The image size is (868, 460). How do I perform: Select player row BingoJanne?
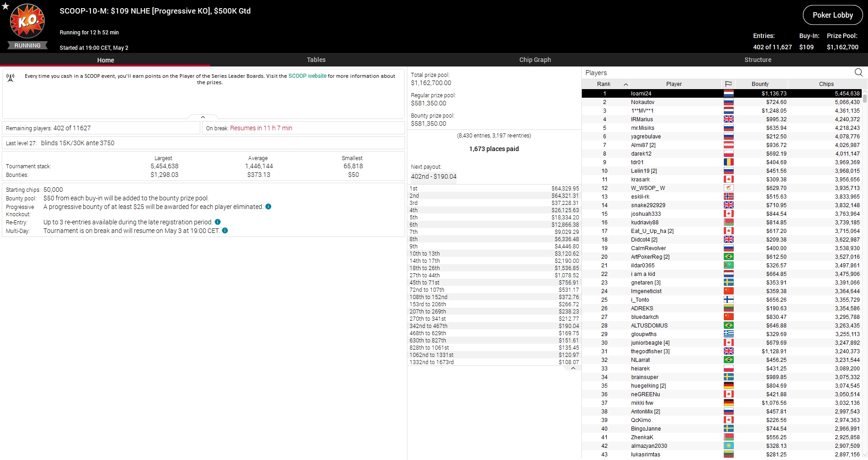(722, 429)
